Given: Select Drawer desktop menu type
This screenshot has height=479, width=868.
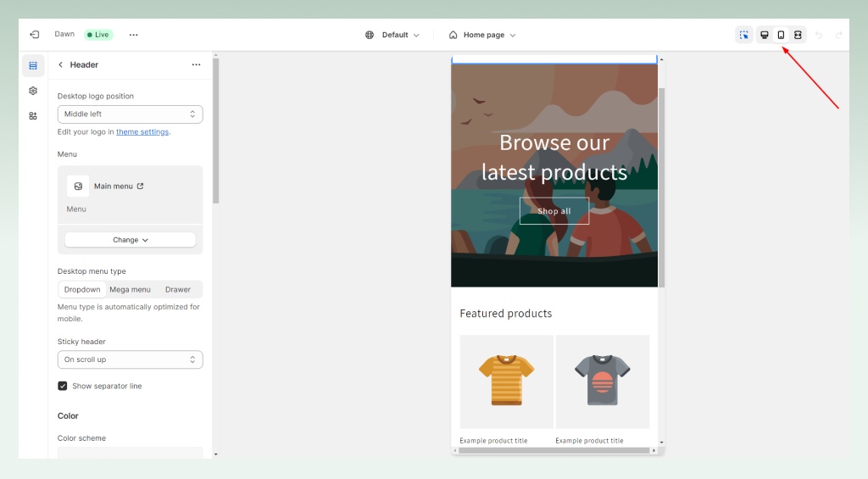Looking at the screenshot, I should pos(178,290).
